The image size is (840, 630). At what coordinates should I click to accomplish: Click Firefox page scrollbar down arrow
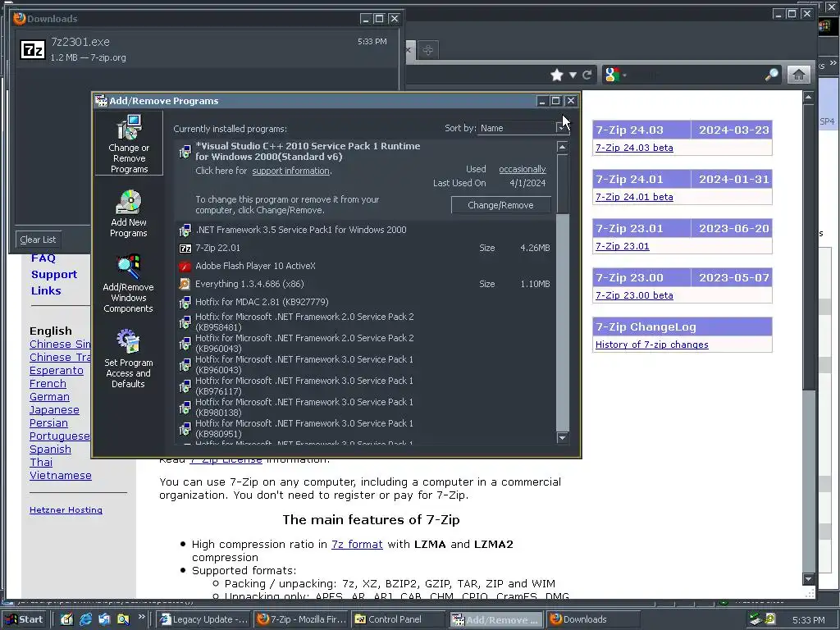[x=809, y=579]
